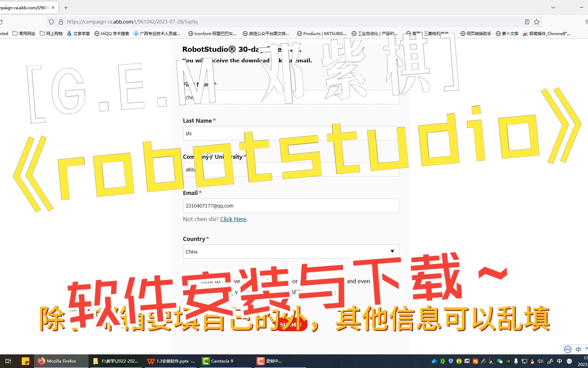Click the iFLY tray icon
This screenshot has height=368, width=588.
[x=569, y=361]
